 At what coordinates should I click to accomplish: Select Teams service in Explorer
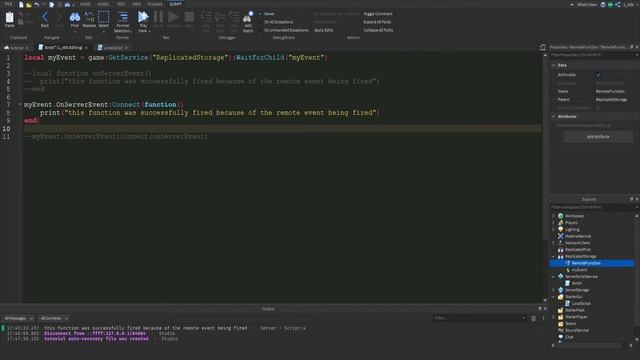click(x=571, y=324)
